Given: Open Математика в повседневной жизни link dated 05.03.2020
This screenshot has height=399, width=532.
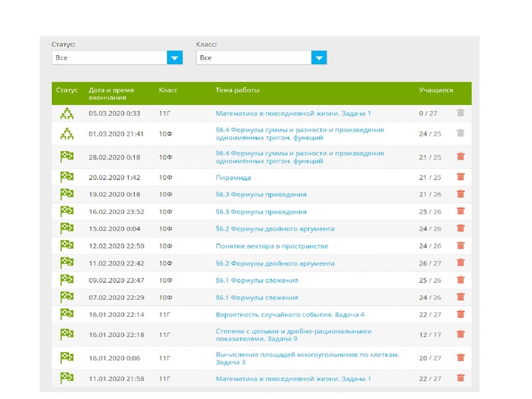Looking at the screenshot, I should coord(293,114).
